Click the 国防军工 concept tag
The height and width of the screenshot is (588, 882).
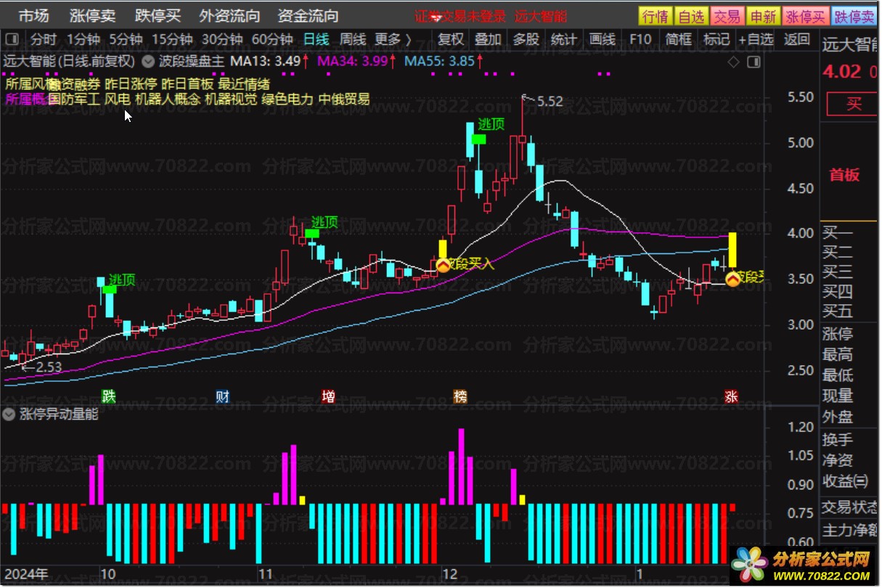[74, 99]
